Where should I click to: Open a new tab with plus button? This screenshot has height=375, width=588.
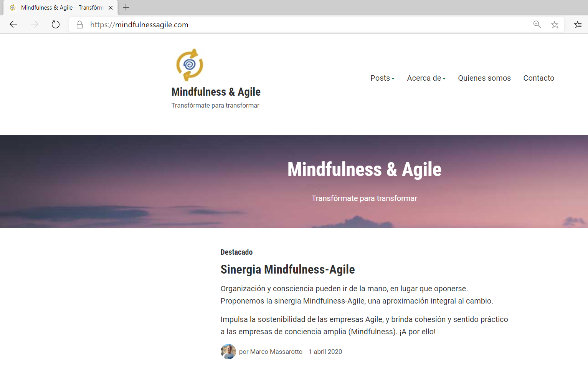[x=126, y=7]
